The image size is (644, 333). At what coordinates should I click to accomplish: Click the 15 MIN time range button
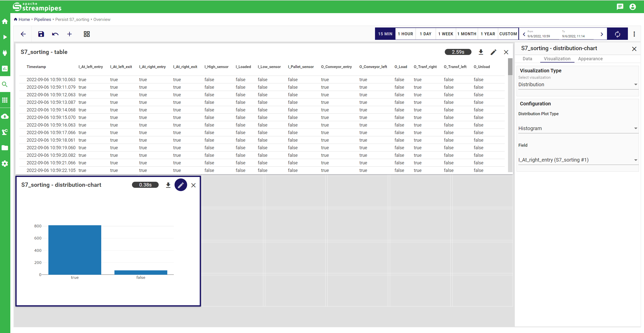point(385,34)
